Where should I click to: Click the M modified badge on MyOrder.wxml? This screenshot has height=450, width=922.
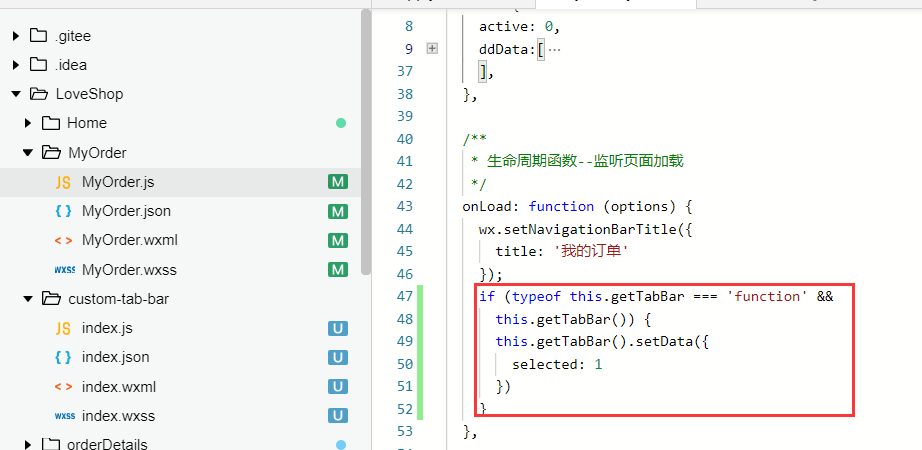click(x=338, y=241)
